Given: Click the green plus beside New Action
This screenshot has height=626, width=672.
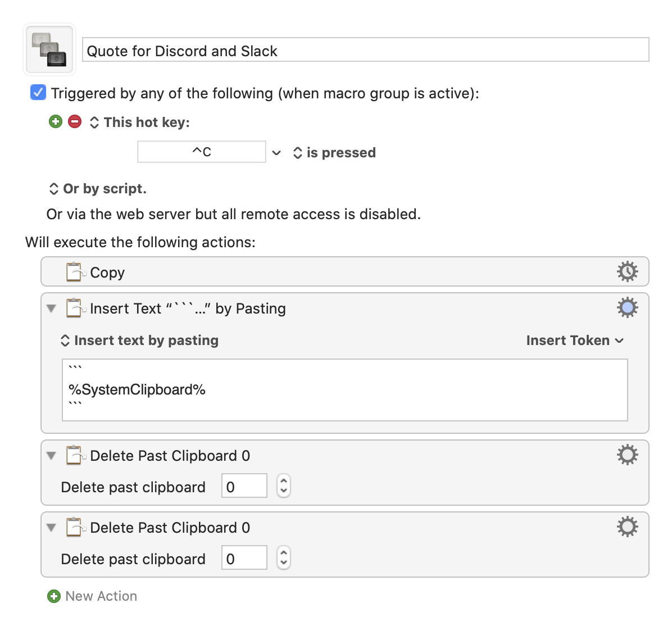Looking at the screenshot, I should pos(54,596).
